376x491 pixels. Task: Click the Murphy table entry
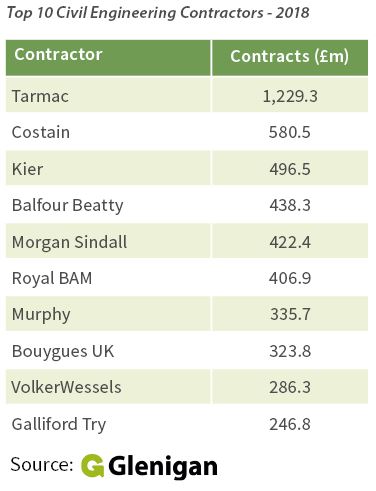[x=41, y=315]
